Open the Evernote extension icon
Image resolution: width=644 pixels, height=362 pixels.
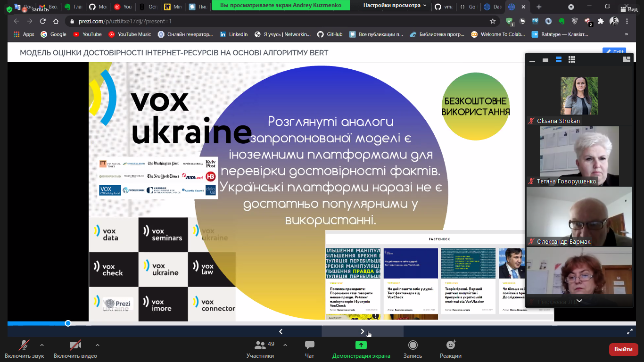coord(561,21)
